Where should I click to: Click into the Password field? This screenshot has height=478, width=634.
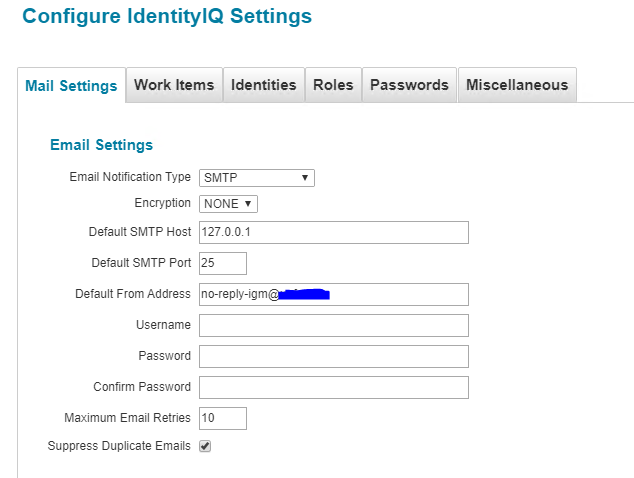pos(333,356)
